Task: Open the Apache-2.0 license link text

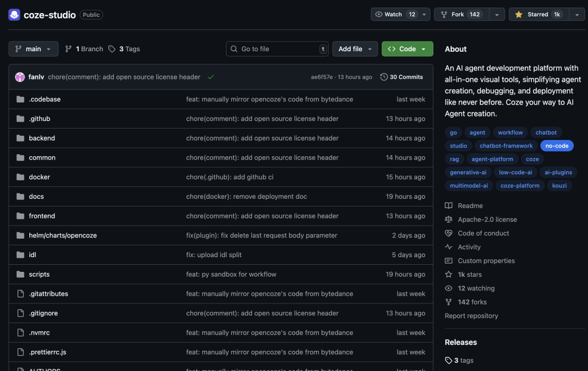Action: (x=487, y=220)
